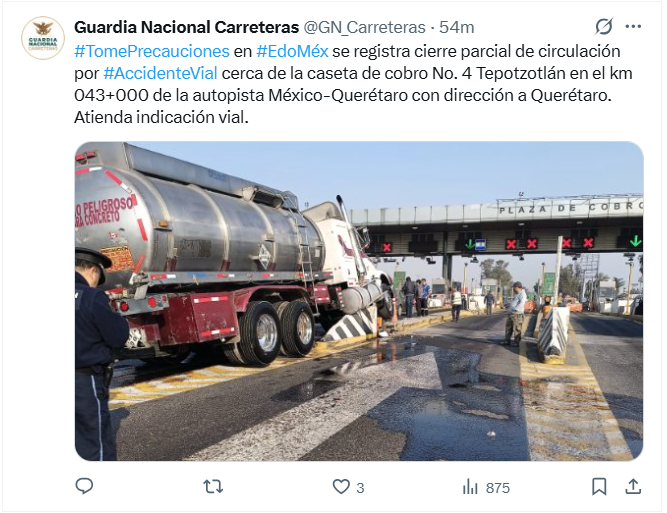The image size is (667, 513).
Task: Open the 54m timestamp link
Action: point(456,27)
